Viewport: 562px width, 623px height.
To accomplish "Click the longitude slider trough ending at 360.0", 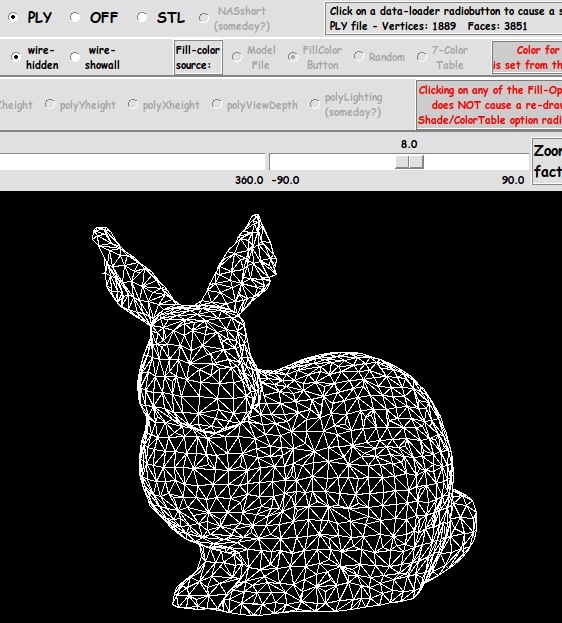I will 132,162.
